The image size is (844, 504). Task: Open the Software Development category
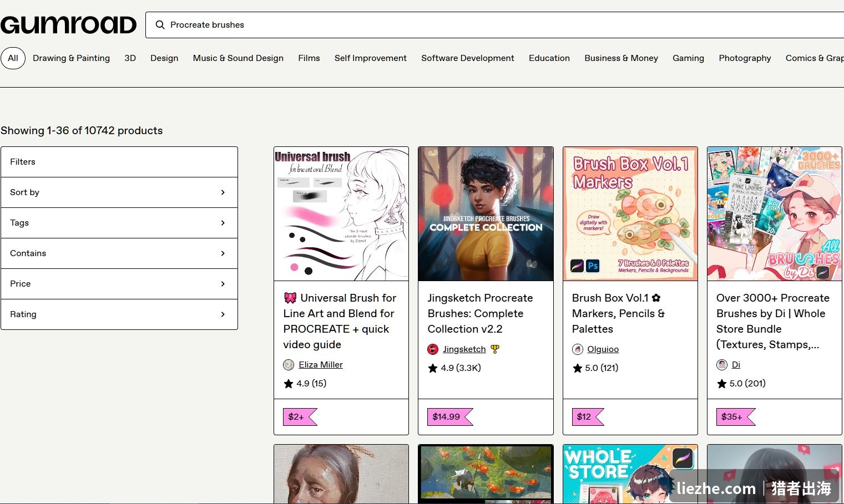point(468,58)
